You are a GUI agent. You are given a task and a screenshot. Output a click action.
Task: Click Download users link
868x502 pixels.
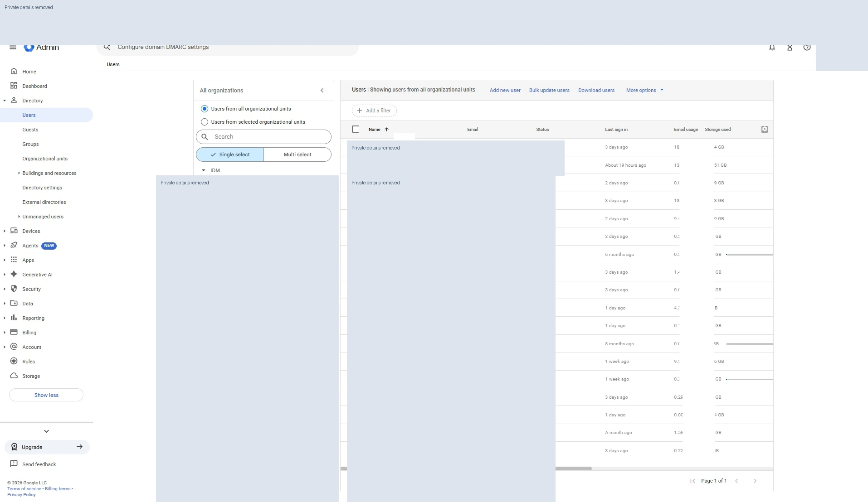coord(596,90)
